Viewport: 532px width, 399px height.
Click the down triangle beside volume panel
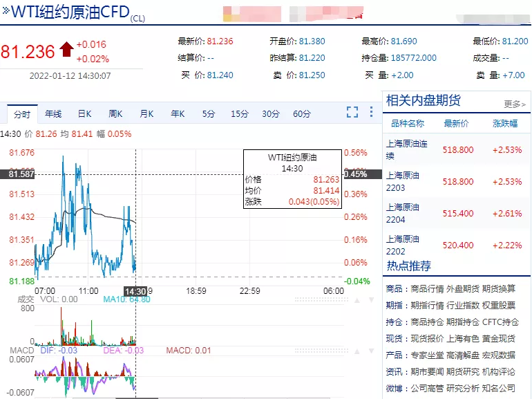pos(372,300)
